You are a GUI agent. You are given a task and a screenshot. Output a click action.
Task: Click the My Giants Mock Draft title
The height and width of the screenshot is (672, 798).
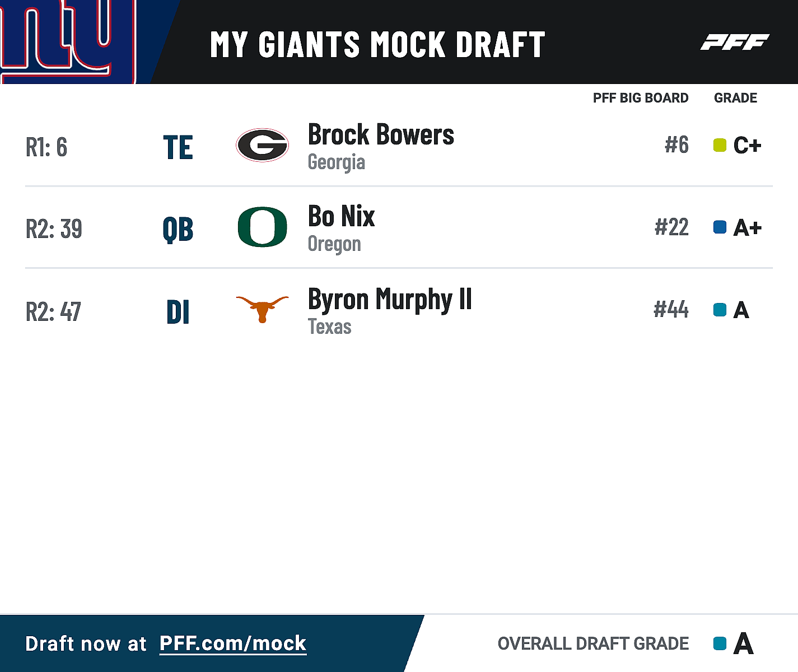(377, 44)
